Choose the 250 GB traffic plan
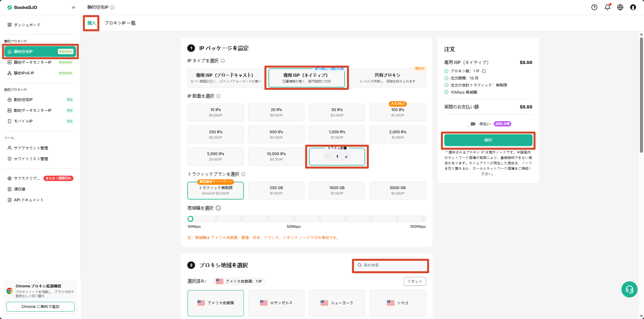Viewport: 644px width, 319px height. pyautogui.click(x=276, y=190)
